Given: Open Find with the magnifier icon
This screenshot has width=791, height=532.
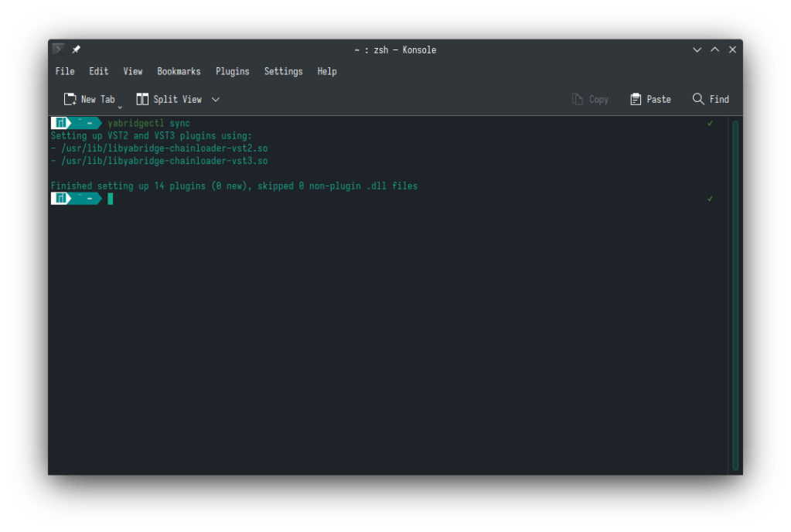Looking at the screenshot, I should 698,99.
